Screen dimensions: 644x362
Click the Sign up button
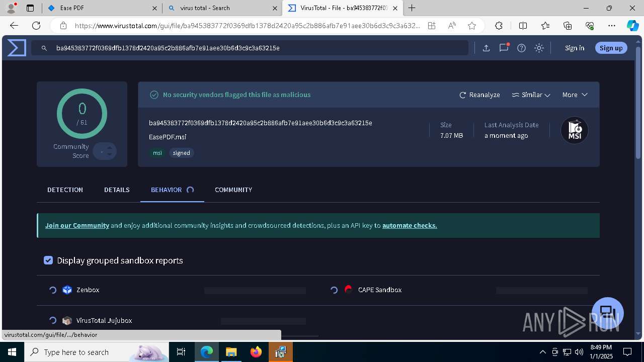coord(611,48)
